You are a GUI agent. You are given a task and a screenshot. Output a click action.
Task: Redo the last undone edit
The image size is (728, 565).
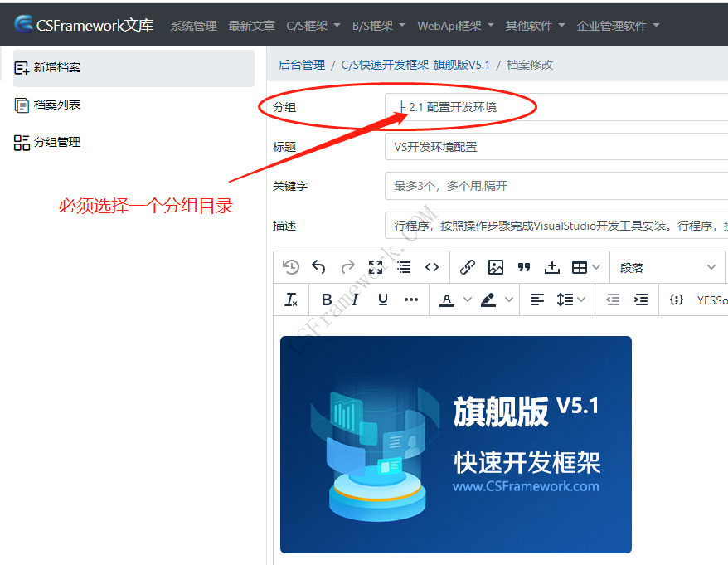[x=347, y=267]
